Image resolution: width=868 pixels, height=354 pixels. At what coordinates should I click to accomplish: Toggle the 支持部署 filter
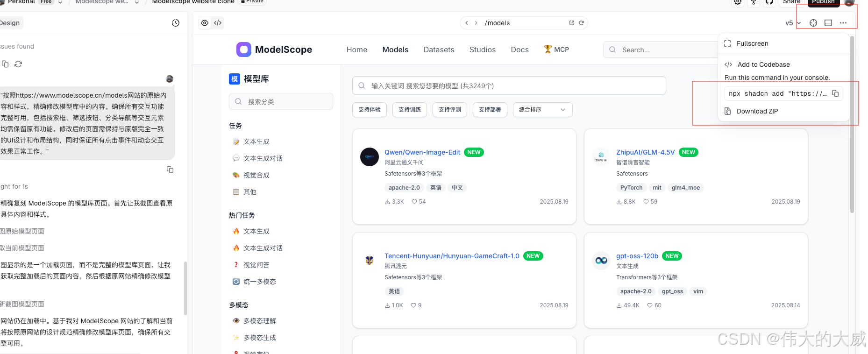tap(490, 110)
